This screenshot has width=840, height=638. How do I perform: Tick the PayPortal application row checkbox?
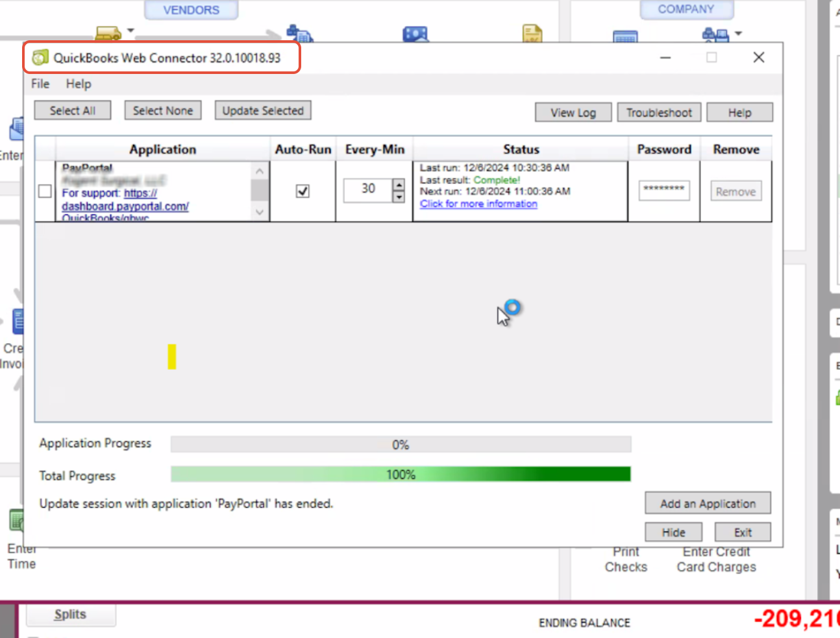click(45, 191)
